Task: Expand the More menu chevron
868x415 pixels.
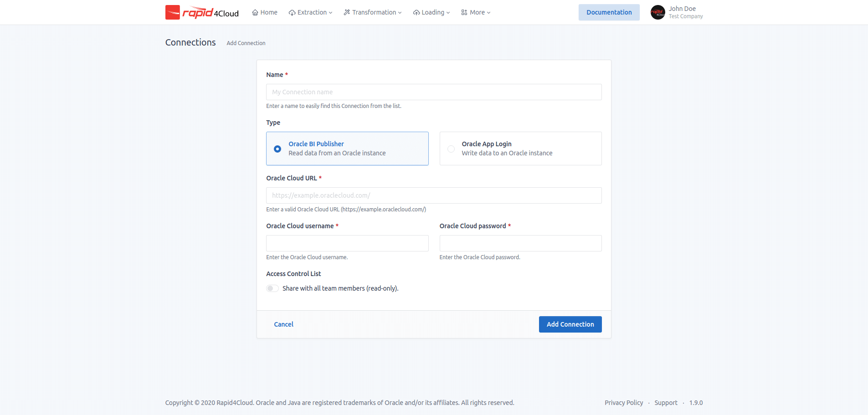Action: [488, 13]
